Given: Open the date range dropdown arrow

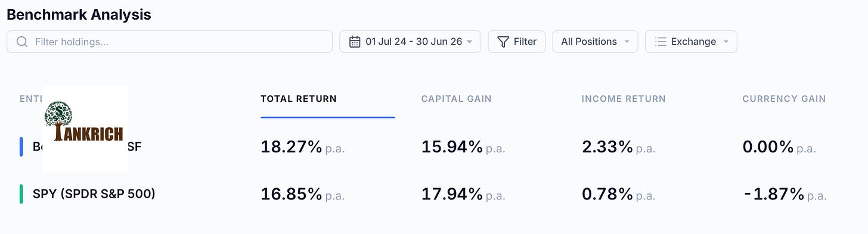Looking at the screenshot, I should coord(470,42).
